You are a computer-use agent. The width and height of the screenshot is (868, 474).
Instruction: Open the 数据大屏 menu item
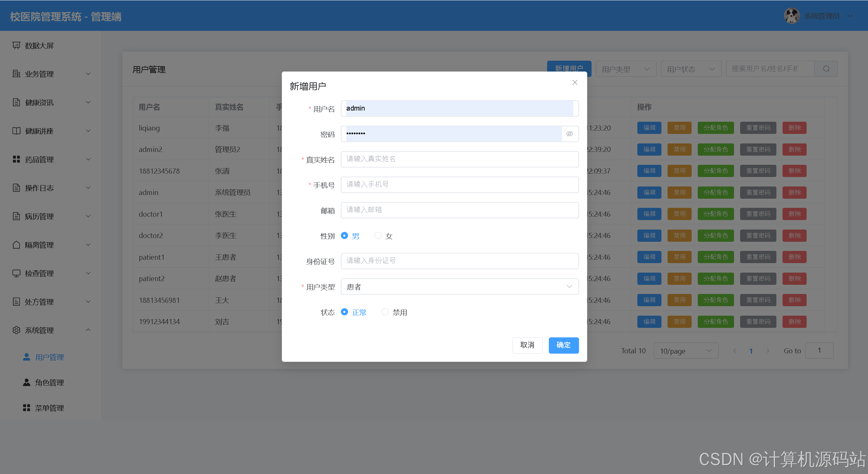(x=51, y=45)
